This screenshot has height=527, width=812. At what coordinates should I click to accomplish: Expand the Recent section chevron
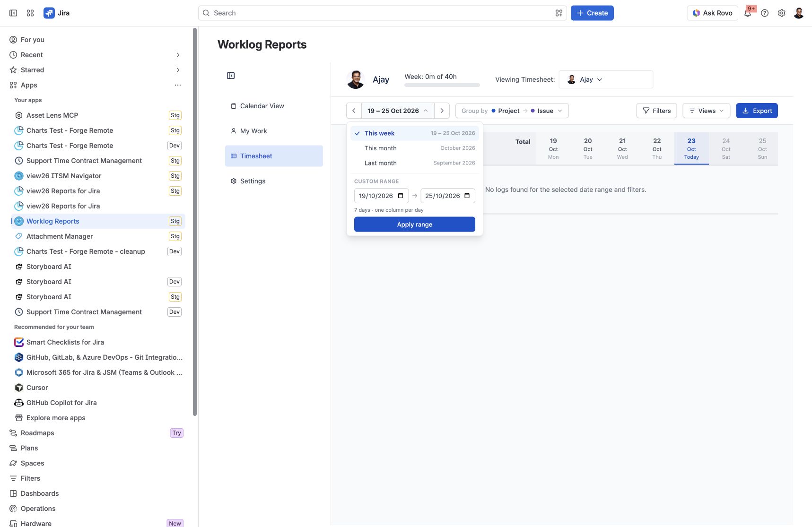tap(178, 55)
